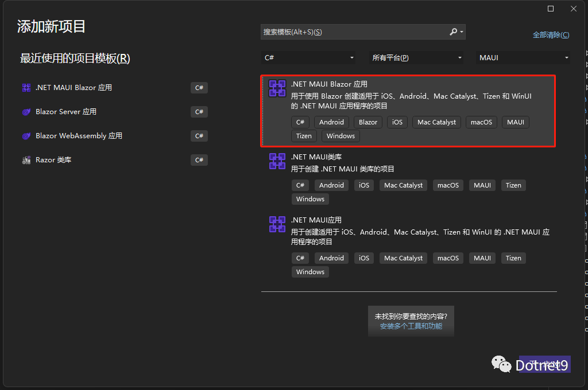Click the Windows tag on MAUI Blazor template
This screenshot has width=588, height=390.
click(341, 136)
